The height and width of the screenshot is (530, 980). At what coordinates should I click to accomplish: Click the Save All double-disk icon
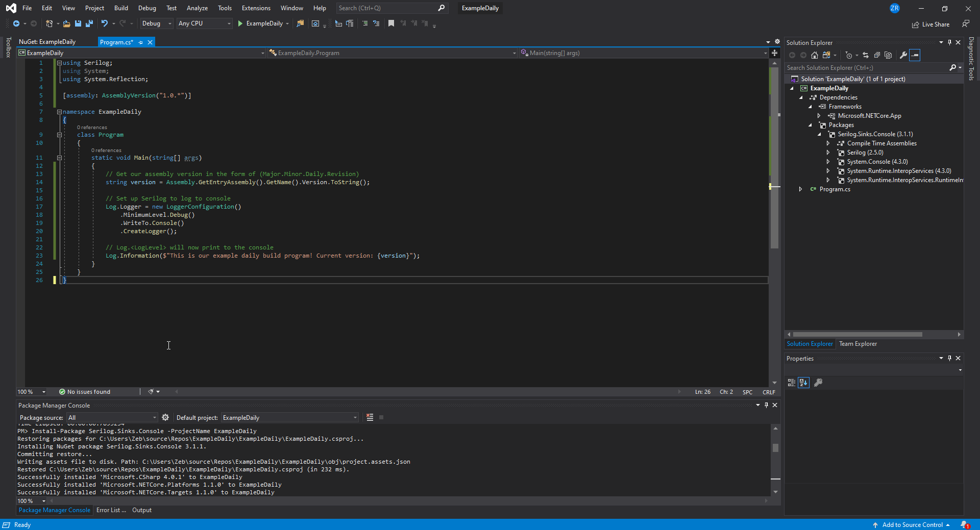point(89,23)
